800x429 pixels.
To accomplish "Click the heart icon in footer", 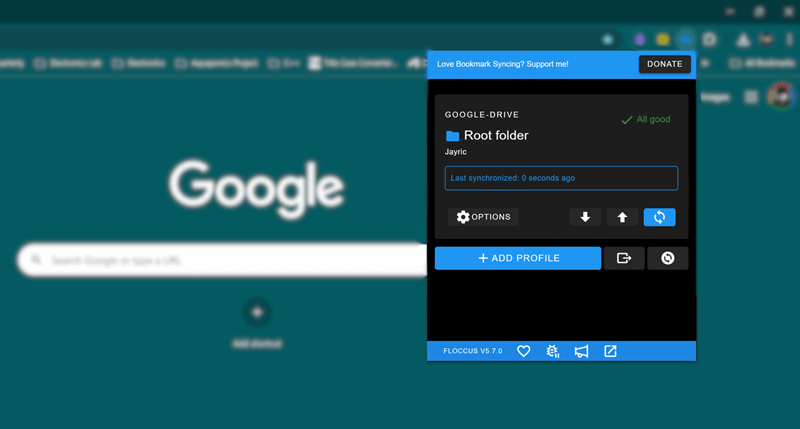I will pyautogui.click(x=523, y=351).
